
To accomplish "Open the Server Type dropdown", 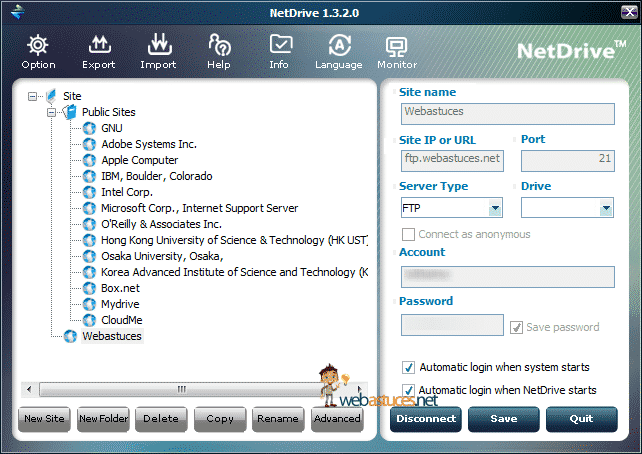I will pyautogui.click(x=495, y=208).
